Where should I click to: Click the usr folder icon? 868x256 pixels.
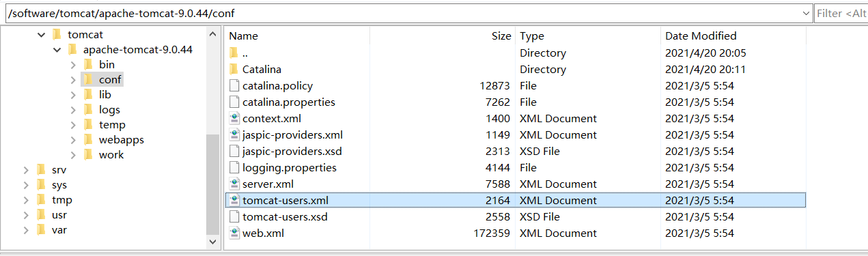point(41,215)
